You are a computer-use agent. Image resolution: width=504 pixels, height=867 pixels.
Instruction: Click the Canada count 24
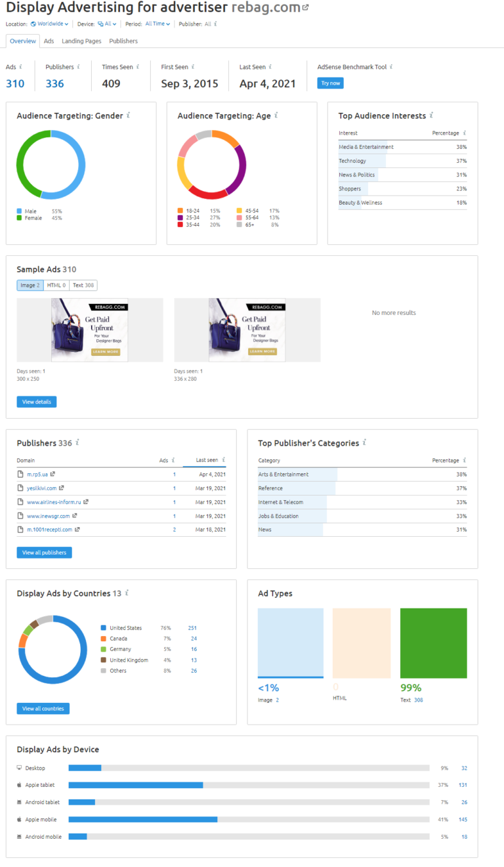[194, 639]
